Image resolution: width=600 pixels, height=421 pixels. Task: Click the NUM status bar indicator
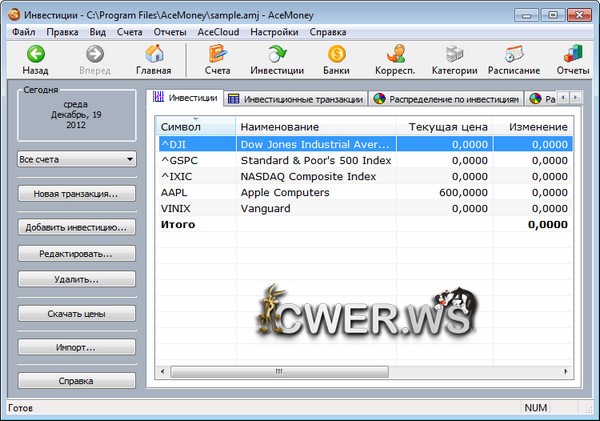point(536,408)
